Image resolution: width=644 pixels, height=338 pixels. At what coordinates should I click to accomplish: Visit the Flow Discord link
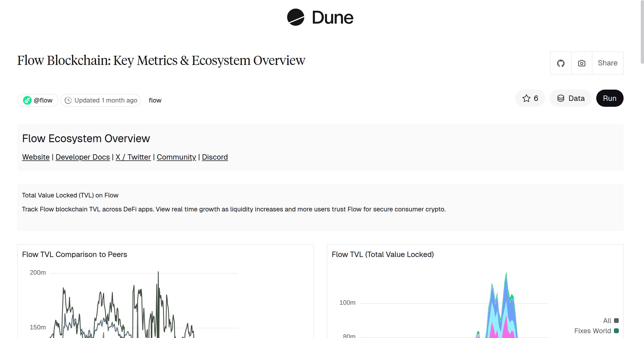[215, 157]
